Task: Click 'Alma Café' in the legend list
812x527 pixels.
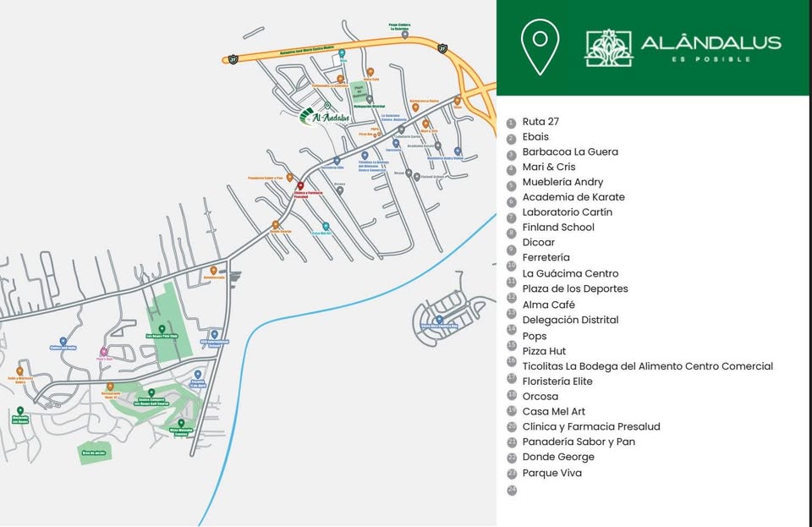Action: coord(548,305)
